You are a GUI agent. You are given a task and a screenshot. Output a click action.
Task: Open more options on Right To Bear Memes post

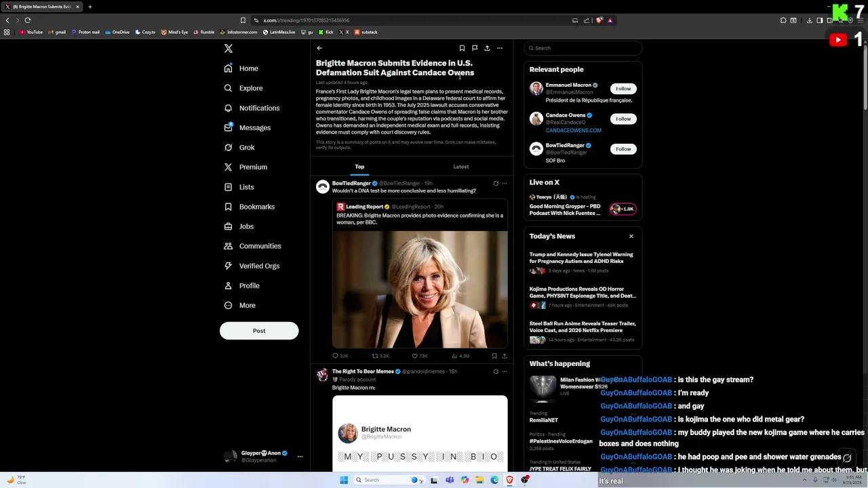tap(504, 371)
